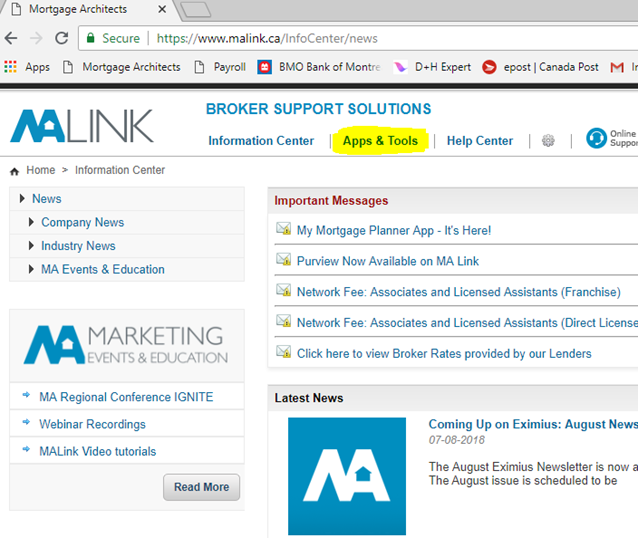Click the Broker Support Solutions title

[x=319, y=109]
